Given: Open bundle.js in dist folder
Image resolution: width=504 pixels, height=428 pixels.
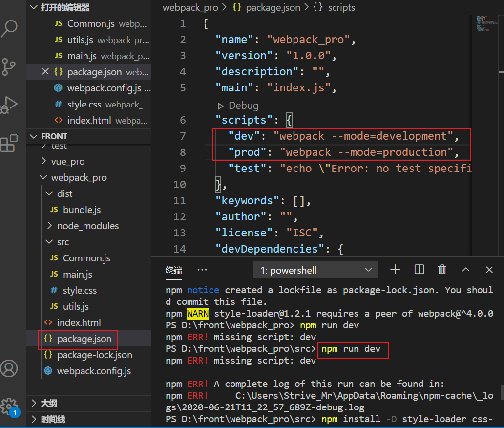Looking at the screenshot, I should (x=89, y=210).
